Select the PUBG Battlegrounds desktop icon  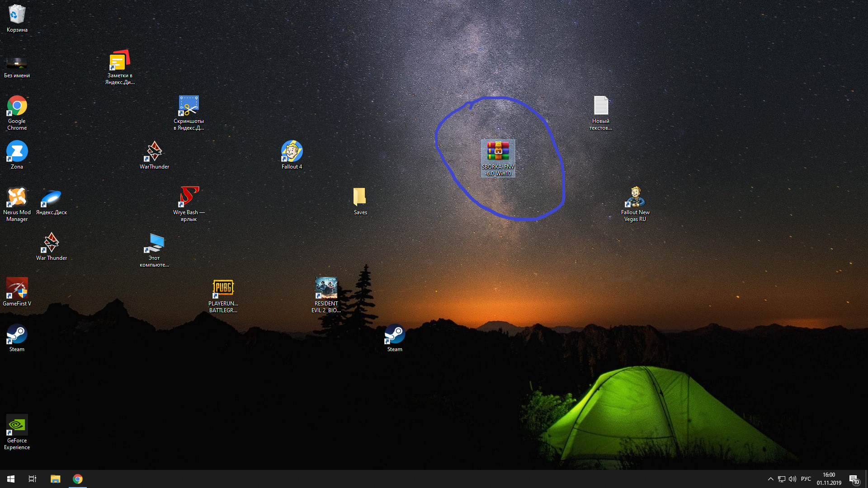(x=223, y=289)
